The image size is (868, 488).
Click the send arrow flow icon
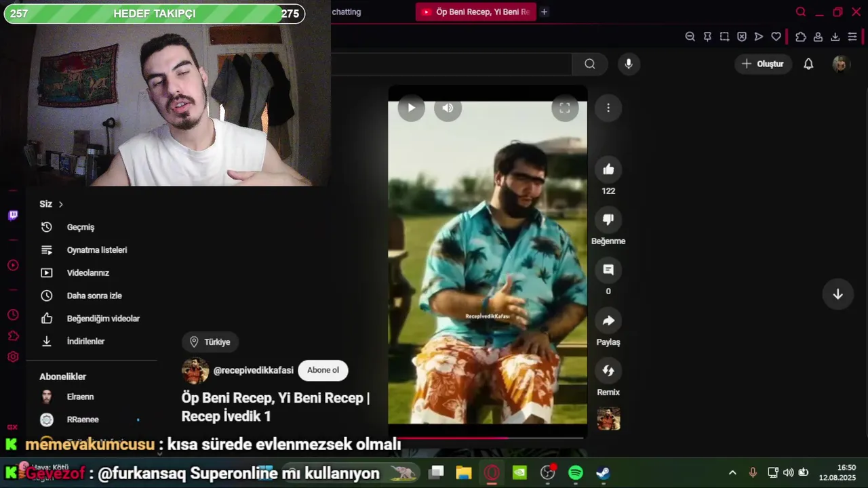(x=759, y=37)
